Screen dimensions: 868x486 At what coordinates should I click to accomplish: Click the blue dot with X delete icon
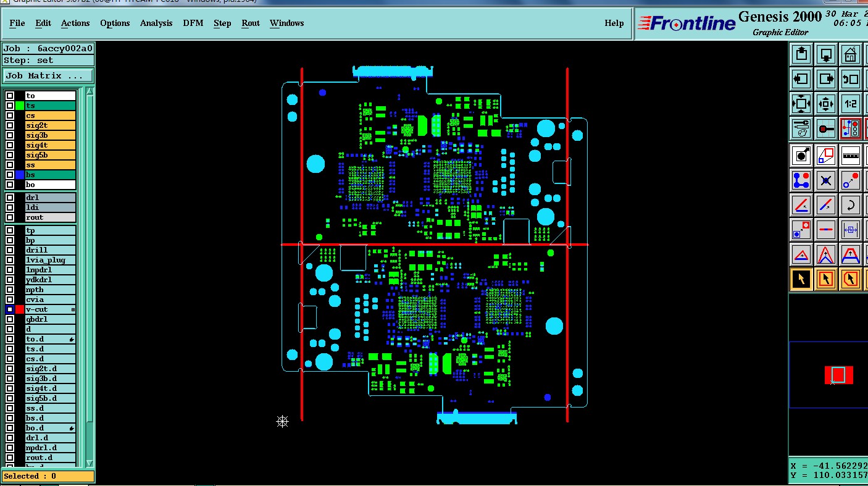(826, 180)
